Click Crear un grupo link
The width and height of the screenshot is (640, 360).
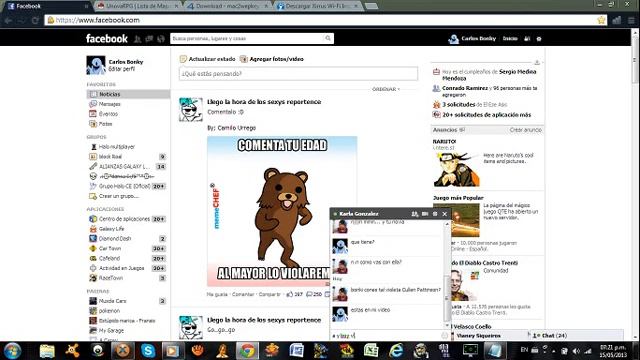pos(119,196)
